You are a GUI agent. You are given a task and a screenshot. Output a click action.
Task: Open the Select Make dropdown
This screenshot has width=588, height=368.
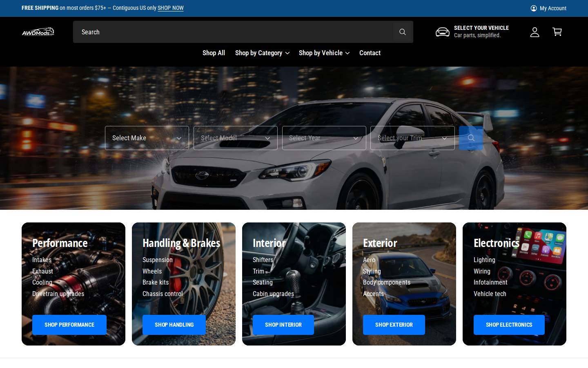click(147, 138)
